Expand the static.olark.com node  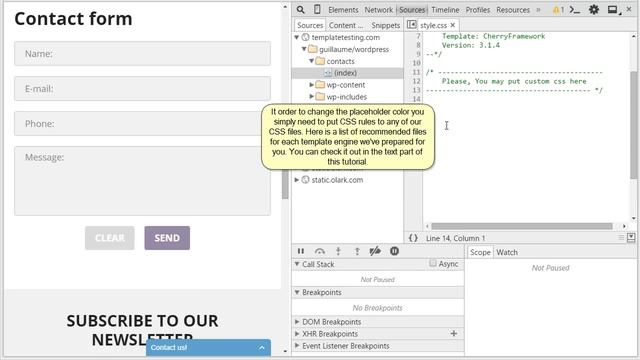[297, 180]
